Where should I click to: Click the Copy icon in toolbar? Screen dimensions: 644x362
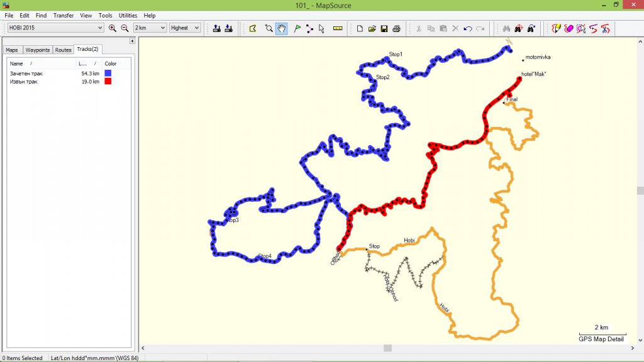[431, 28]
